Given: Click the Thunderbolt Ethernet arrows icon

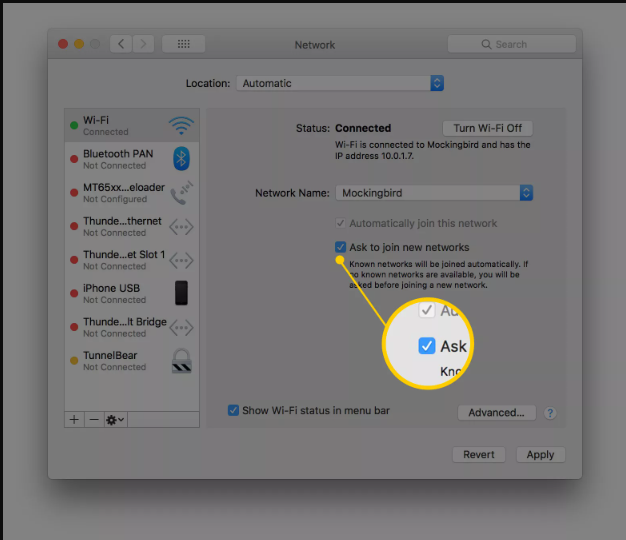Looking at the screenshot, I should [181, 227].
